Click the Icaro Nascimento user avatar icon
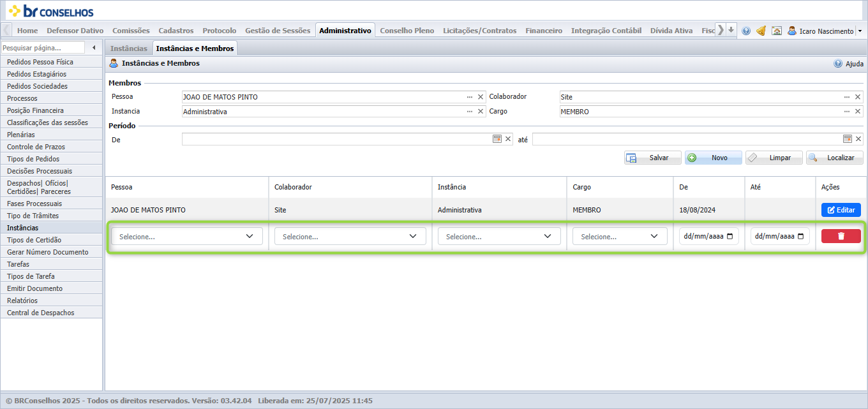Screen dimensions: 868x409 coord(792,31)
